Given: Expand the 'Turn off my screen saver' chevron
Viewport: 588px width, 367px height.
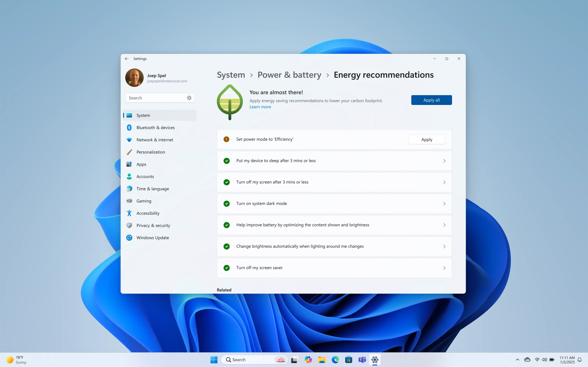Looking at the screenshot, I should pyautogui.click(x=444, y=268).
